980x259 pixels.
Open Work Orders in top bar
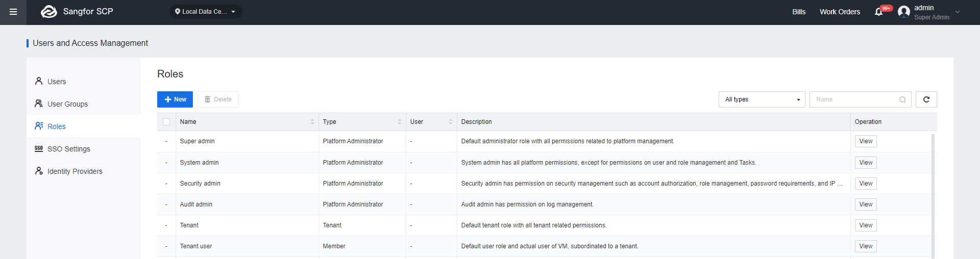click(x=840, y=12)
